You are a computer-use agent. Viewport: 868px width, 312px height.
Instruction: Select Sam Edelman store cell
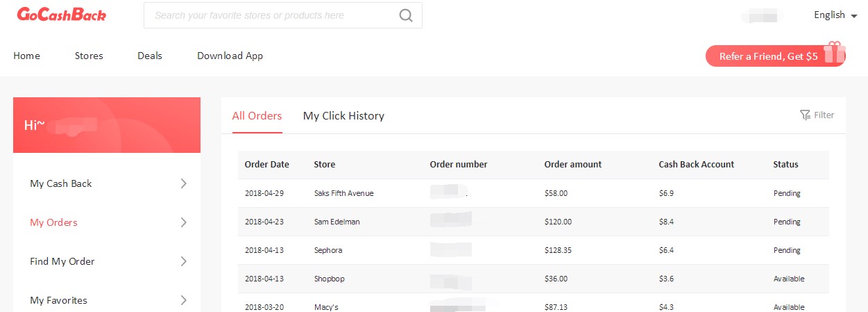click(x=337, y=222)
